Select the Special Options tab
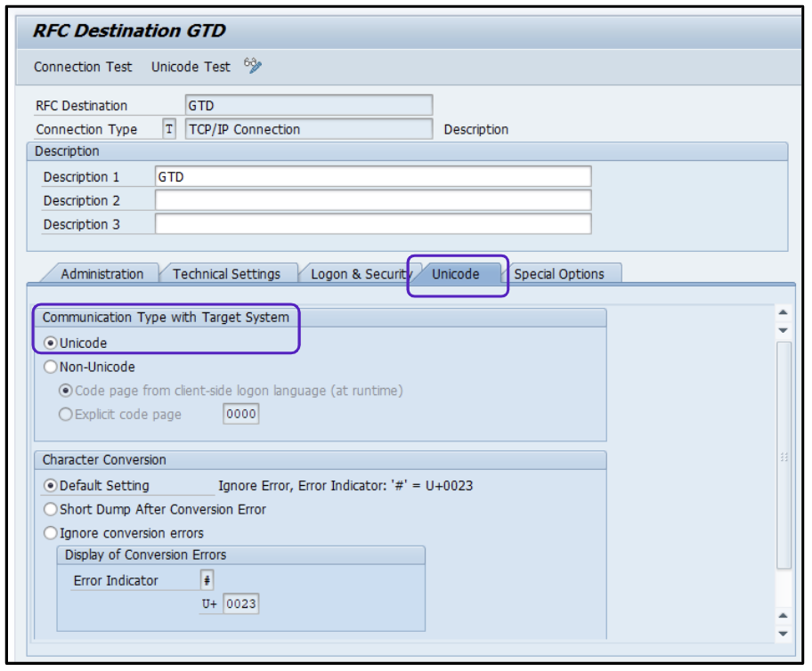Image resolution: width=812 pixels, height=671 pixels. (x=558, y=274)
